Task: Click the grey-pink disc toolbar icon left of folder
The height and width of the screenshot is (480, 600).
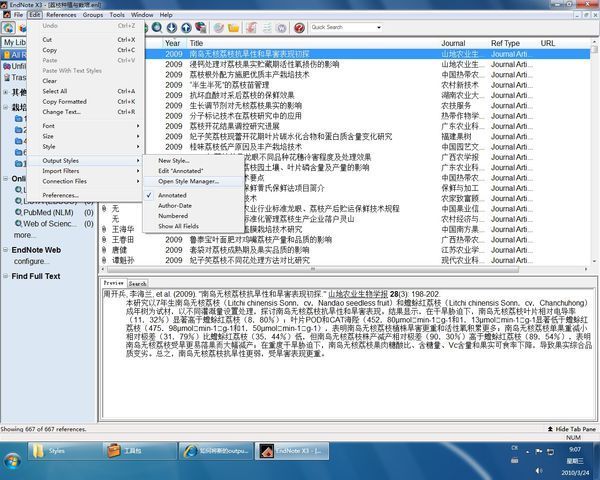Action: click(218, 28)
